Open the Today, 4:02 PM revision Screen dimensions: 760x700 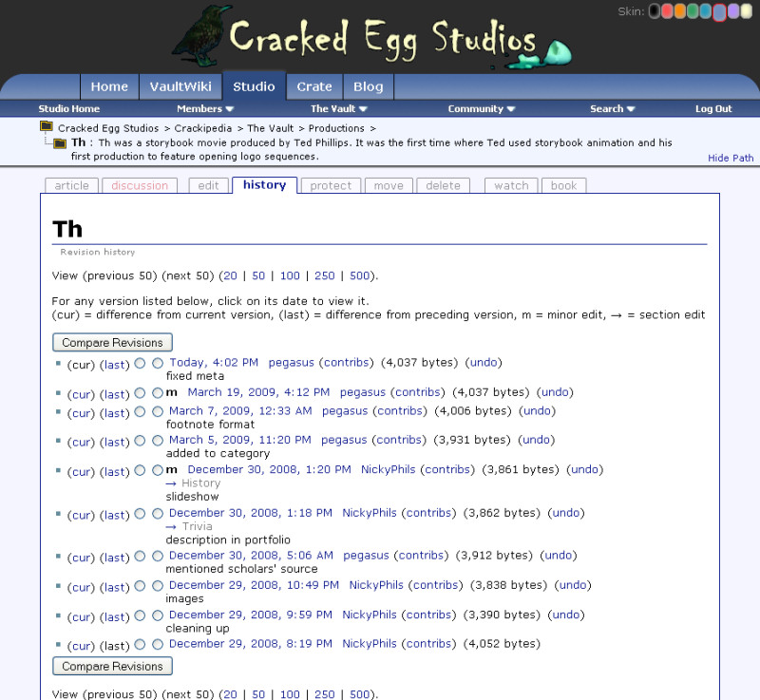point(214,363)
